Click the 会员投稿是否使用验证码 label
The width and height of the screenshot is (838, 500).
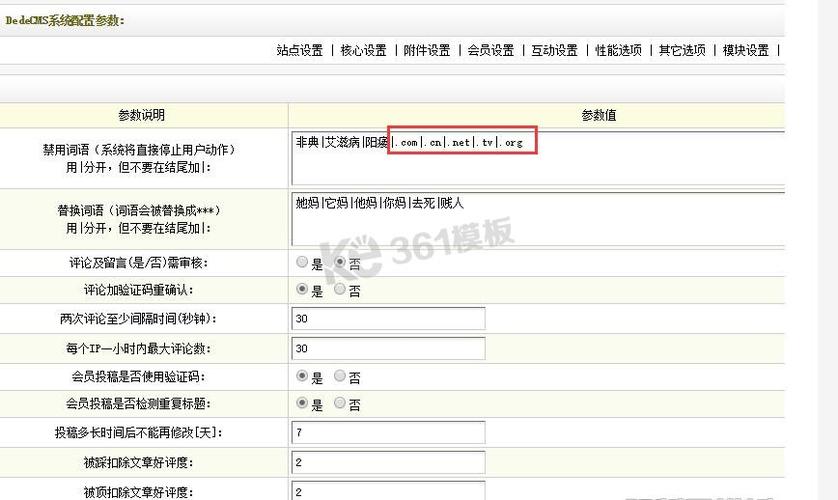(138, 377)
